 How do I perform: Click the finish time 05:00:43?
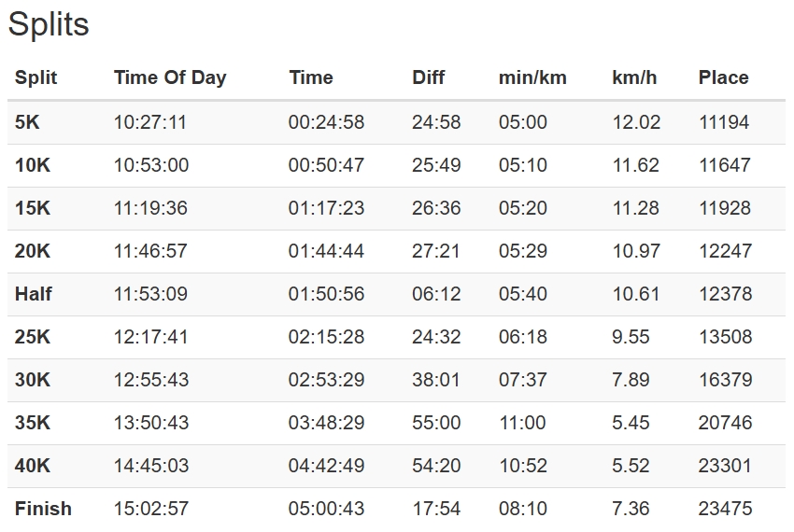tap(326, 509)
